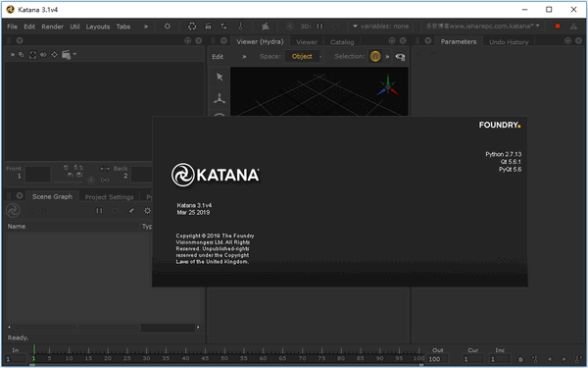
Task: Switch to the Parameters tab
Action: pos(459,41)
